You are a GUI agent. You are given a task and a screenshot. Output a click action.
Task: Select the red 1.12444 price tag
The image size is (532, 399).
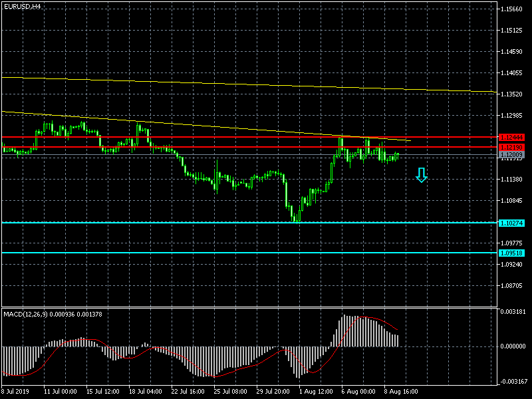coord(511,138)
